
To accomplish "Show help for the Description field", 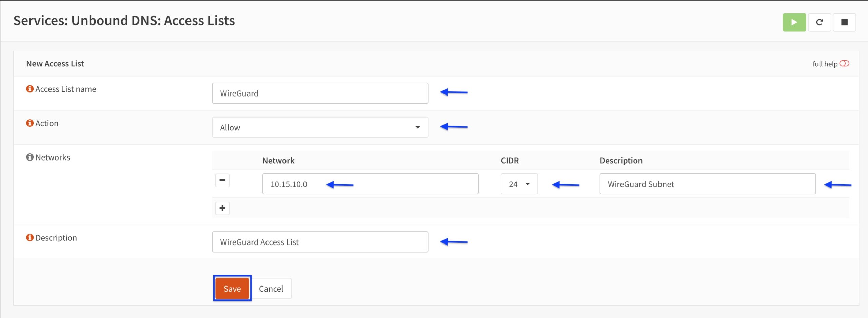I will (x=30, y=238).
